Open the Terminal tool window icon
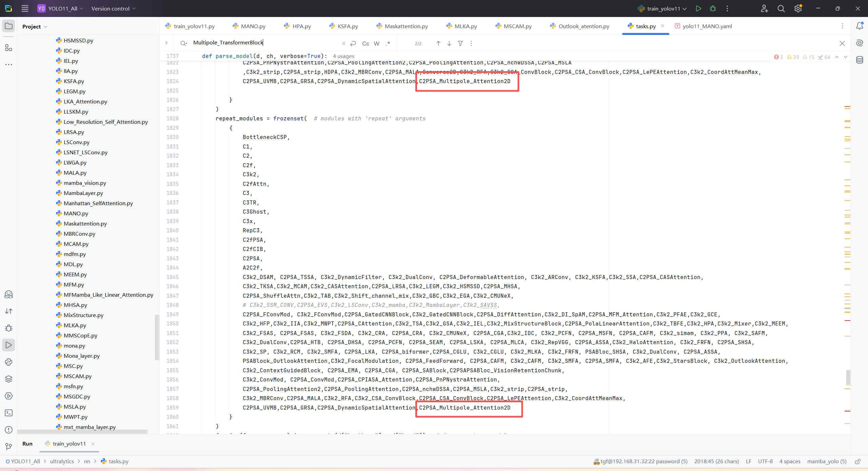The image size is (868, 471). 8,413
